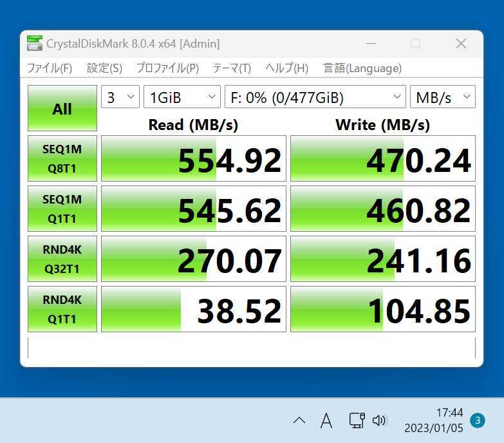504x443 pixels.
Task: Open the 設定(S) menu
Action: tap(104, 68)
